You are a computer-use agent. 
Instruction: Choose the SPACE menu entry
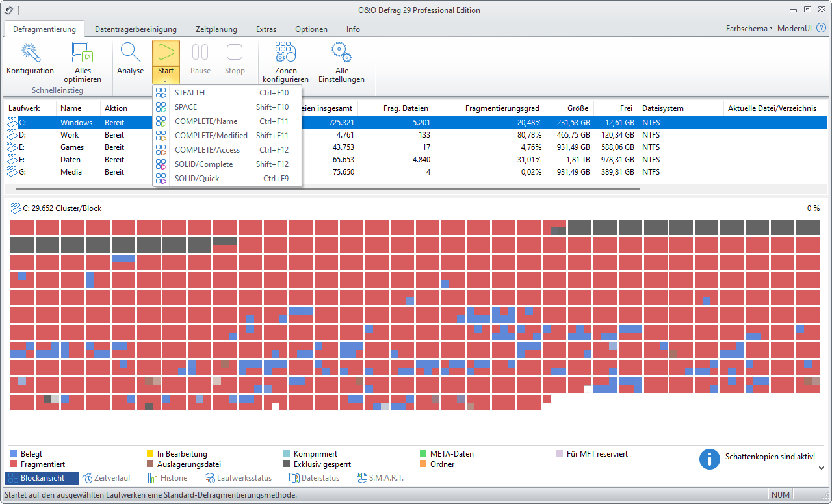[x=227, y=107]
